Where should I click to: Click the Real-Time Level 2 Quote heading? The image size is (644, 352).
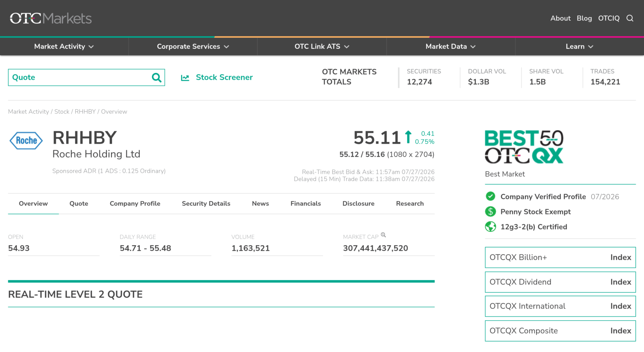[75, 294]
